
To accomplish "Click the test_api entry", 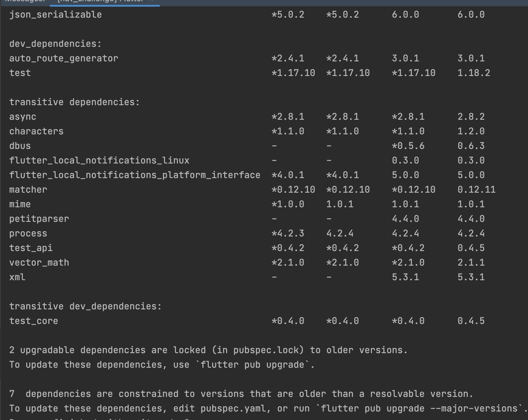I will 31,248.
